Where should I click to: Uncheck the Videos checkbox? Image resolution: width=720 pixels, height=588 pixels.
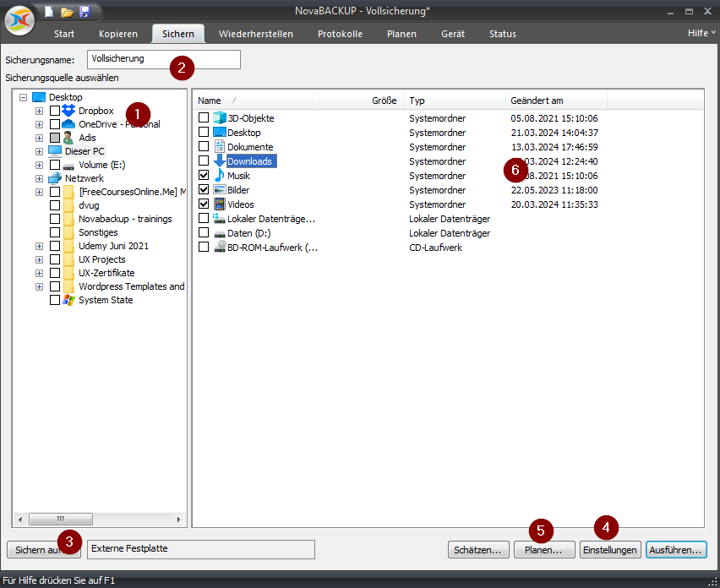coord(204,204)
